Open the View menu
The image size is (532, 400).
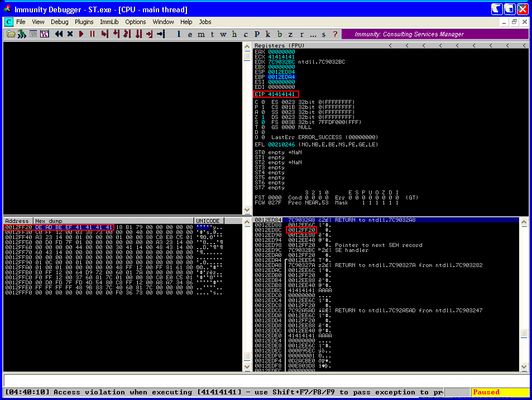[x=38, y=22]
